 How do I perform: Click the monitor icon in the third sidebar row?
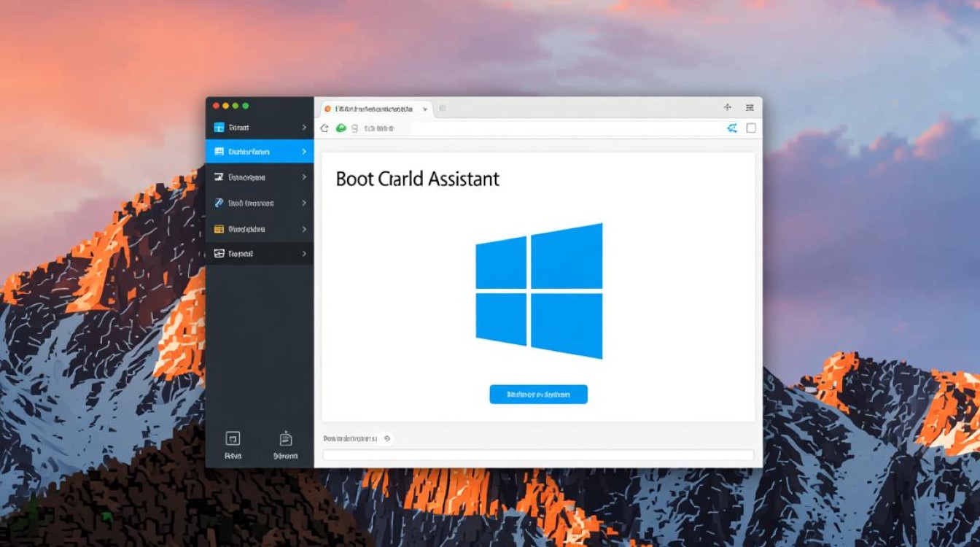click(218, 177)
